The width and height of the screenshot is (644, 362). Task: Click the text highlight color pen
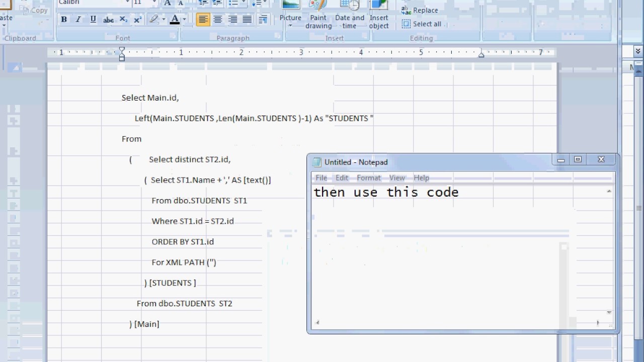154,20
